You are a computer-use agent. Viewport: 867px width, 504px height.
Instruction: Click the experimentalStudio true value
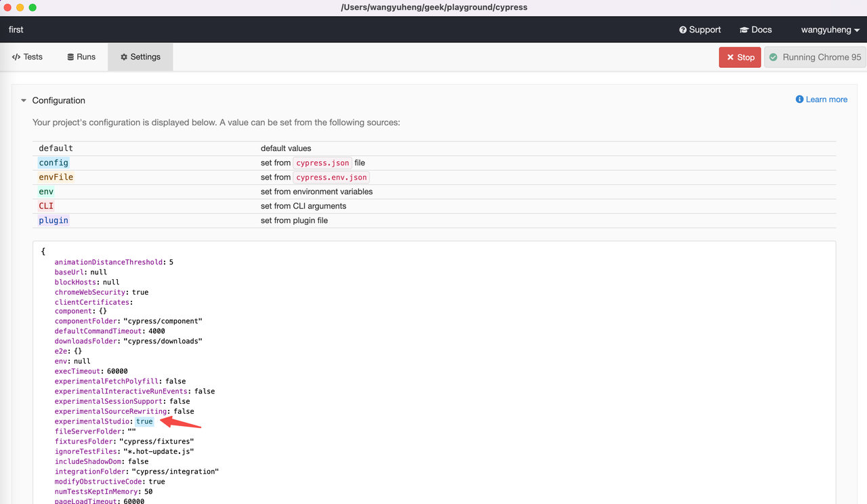pyautogui.click(x=144, y=421)
